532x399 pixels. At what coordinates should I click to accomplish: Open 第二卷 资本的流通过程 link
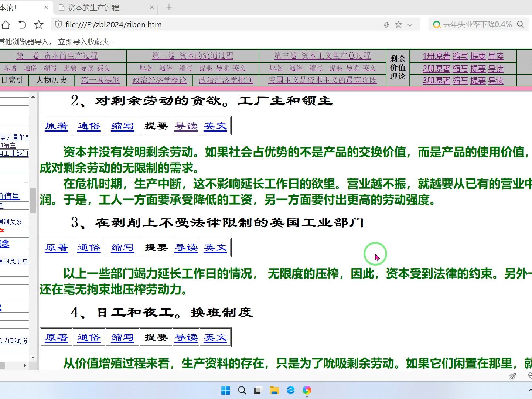(192, 56)
